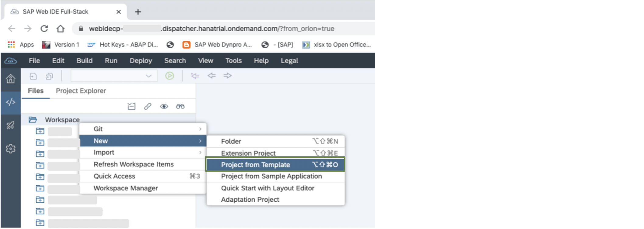This screenshot has height=229, width=644.
Task: Select Quick Start with Layout Editor
Action: [276, 188]
